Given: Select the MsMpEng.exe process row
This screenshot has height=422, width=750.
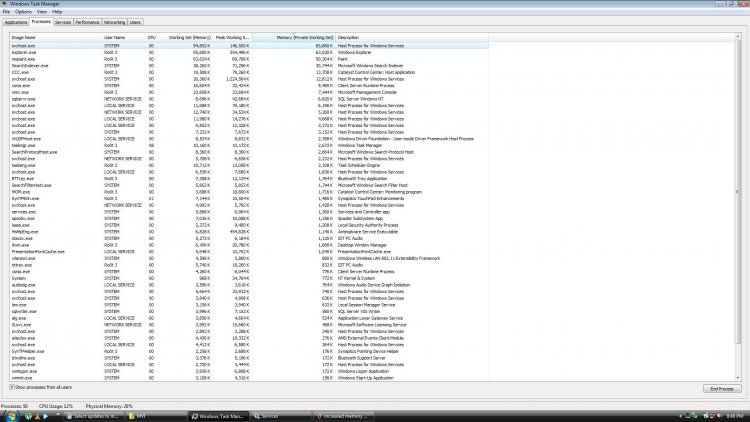Looking at the screenshot, I should (249, 232).
